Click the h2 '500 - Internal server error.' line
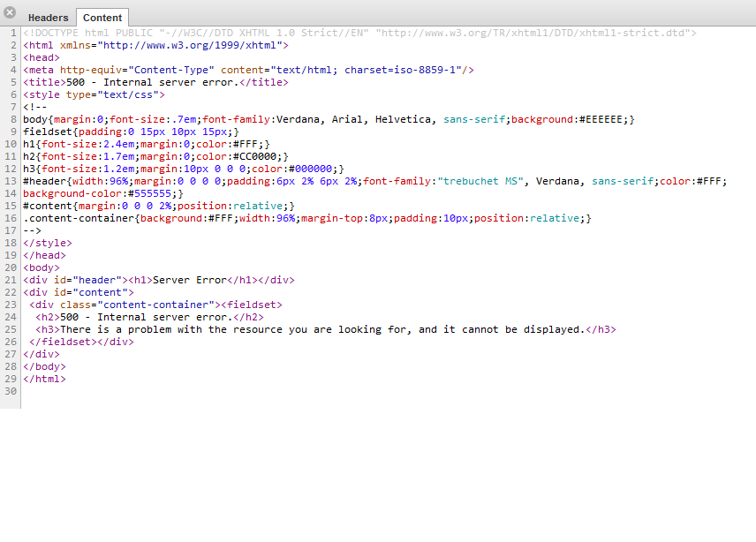 149,318
